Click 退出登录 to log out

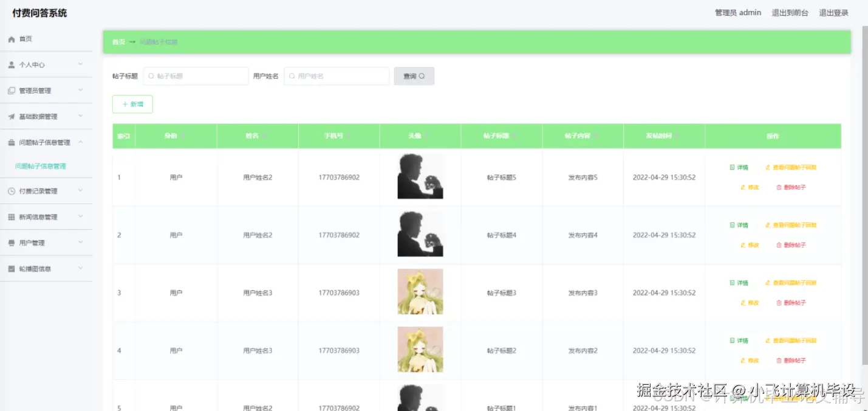833,13
